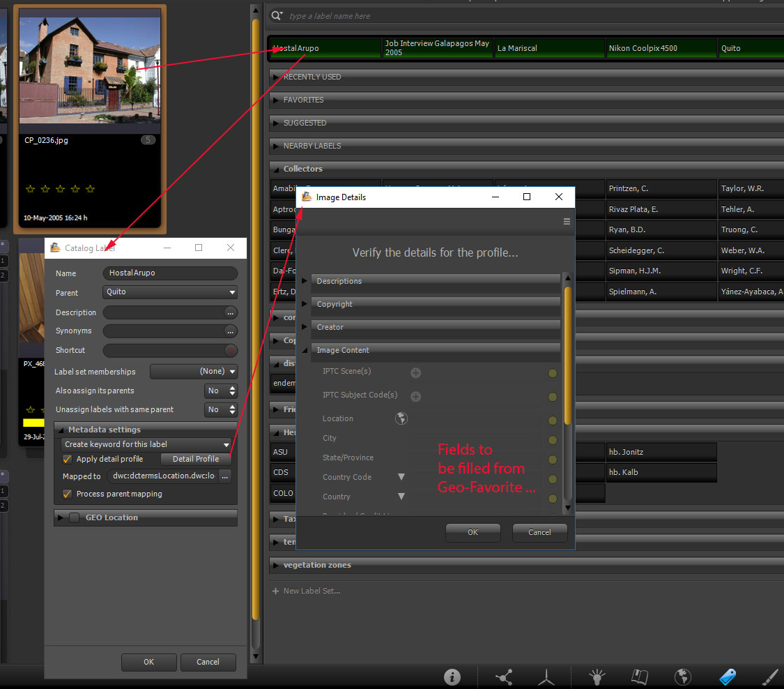The height and width of the screenshot is (689, 784).
Task: Open the Country dropdown arrow
Action: point(401,497)
